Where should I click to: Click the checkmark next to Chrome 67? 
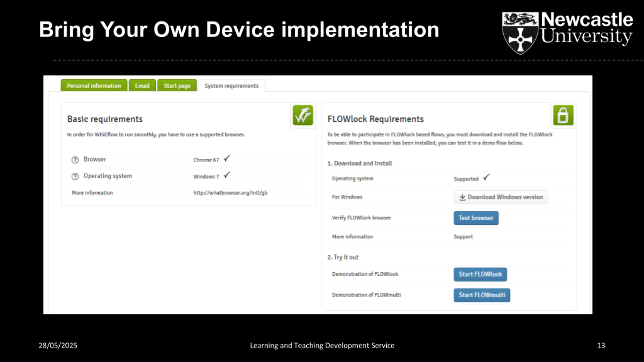click(227, 158)
